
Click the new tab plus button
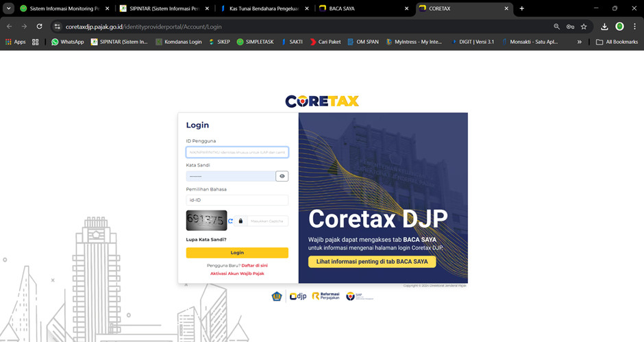[521, 9]
